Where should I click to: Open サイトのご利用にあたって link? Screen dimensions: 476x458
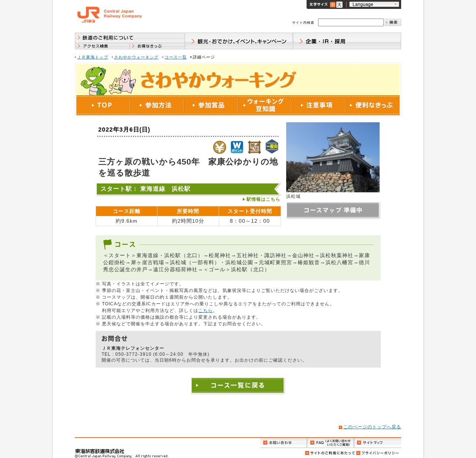coord(330,453)
